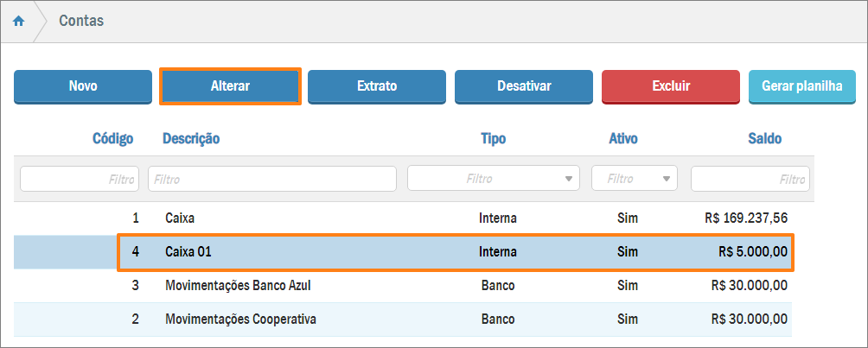Click the Novo button
The height and width of the screenshot is (348, 868).
tap(83, 86)
